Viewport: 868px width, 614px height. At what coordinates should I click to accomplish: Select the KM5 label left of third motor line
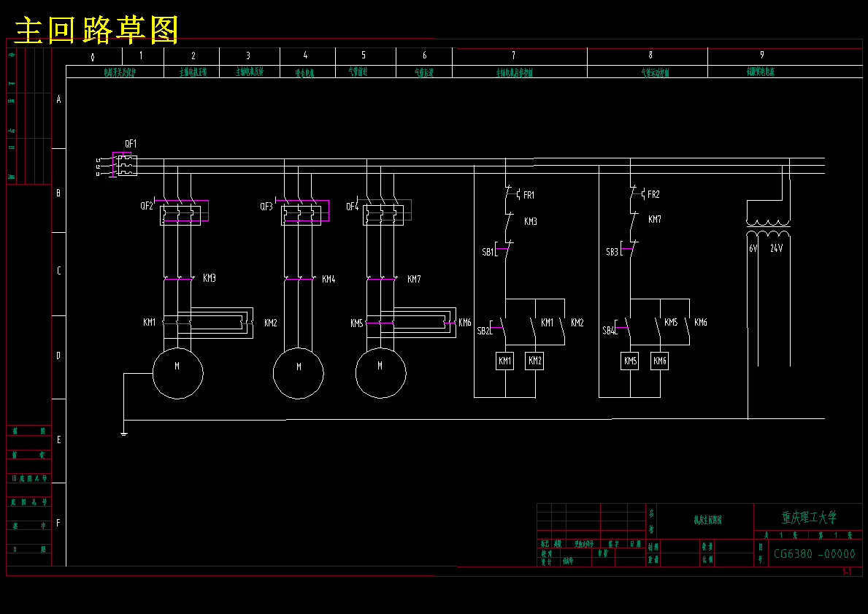click(x=356, y=323)
